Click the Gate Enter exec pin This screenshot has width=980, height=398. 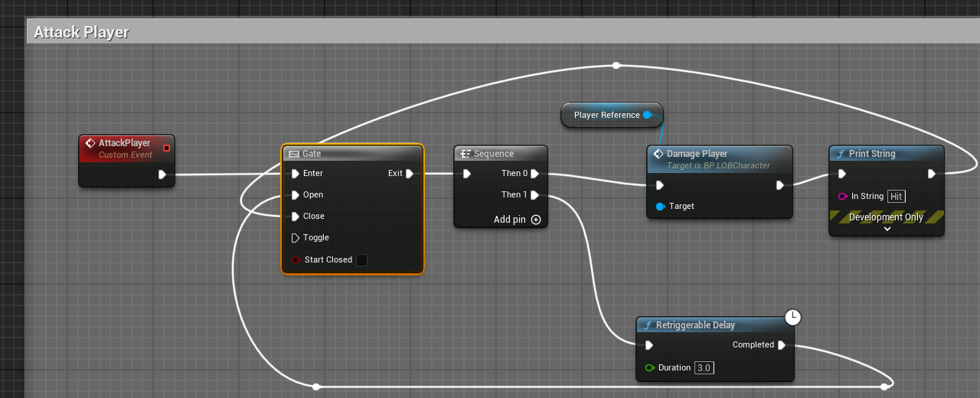pos(296,174)
